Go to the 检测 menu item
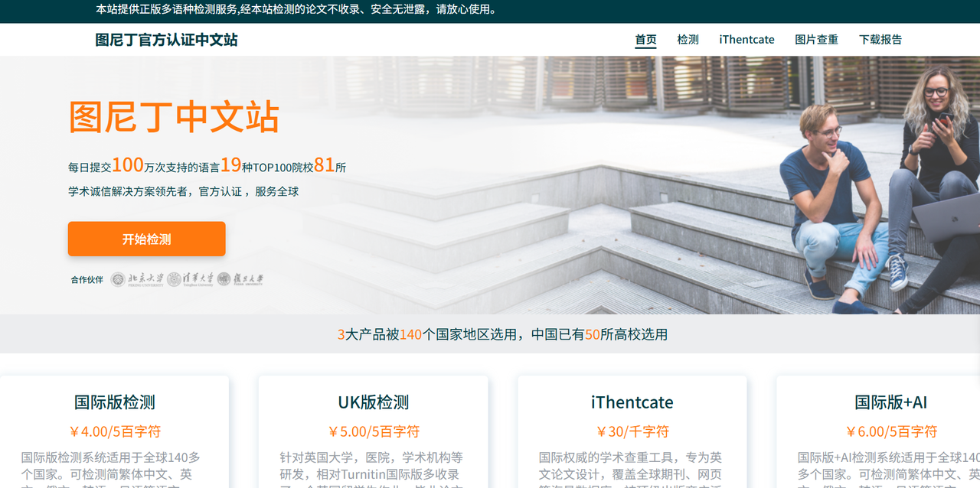Screen dimensions: 980x488 click(x=688, y=40)
